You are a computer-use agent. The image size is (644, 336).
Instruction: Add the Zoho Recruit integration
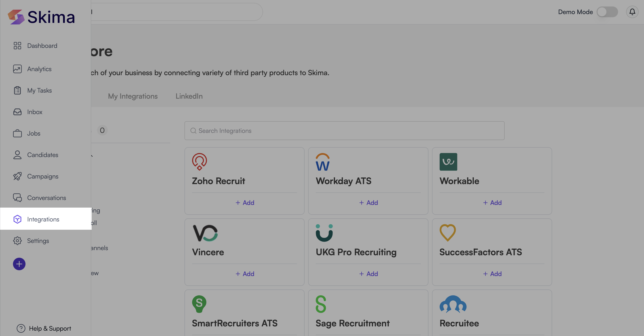(x=245, y=203)
